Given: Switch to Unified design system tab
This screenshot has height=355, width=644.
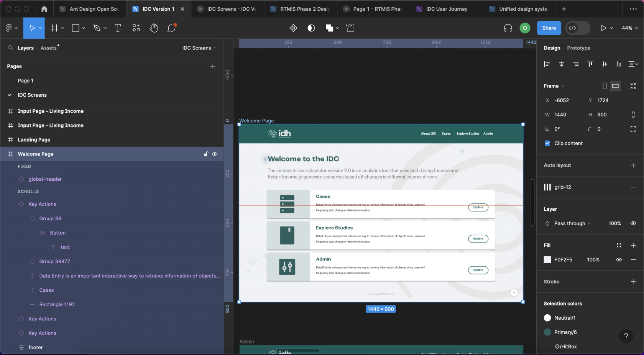Looking at the screenshot, I should point(519,9).
